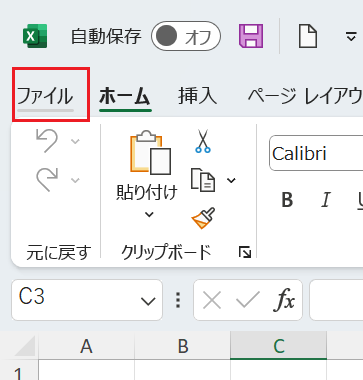Click the Excel app icon
Screen dimensions: 363x380
click(x=35, y=36)
